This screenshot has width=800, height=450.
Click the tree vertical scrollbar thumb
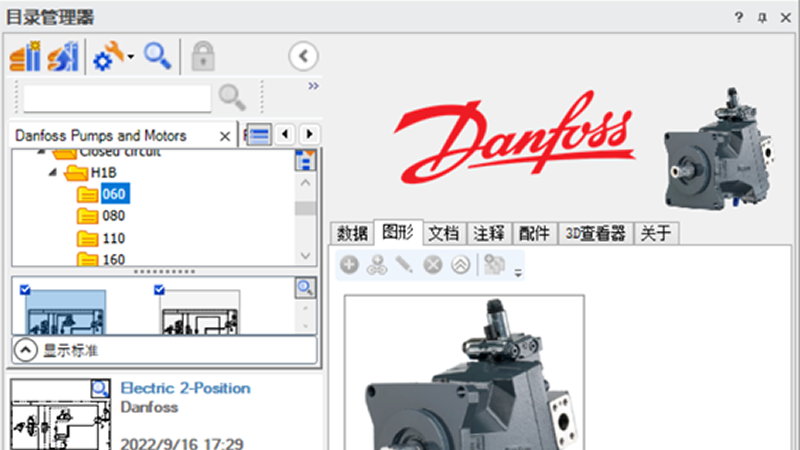(305, 208)
